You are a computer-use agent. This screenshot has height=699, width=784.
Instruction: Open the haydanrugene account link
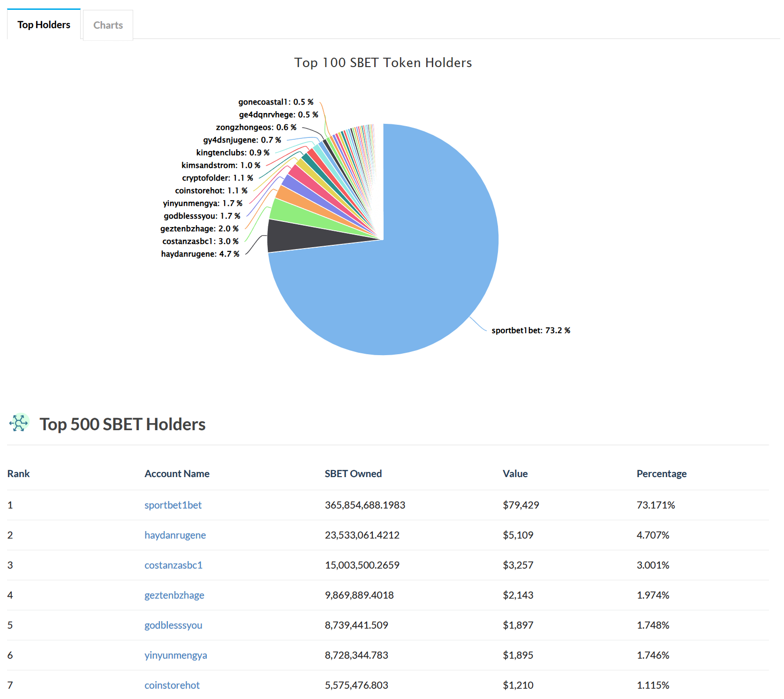tap(175, 535)
